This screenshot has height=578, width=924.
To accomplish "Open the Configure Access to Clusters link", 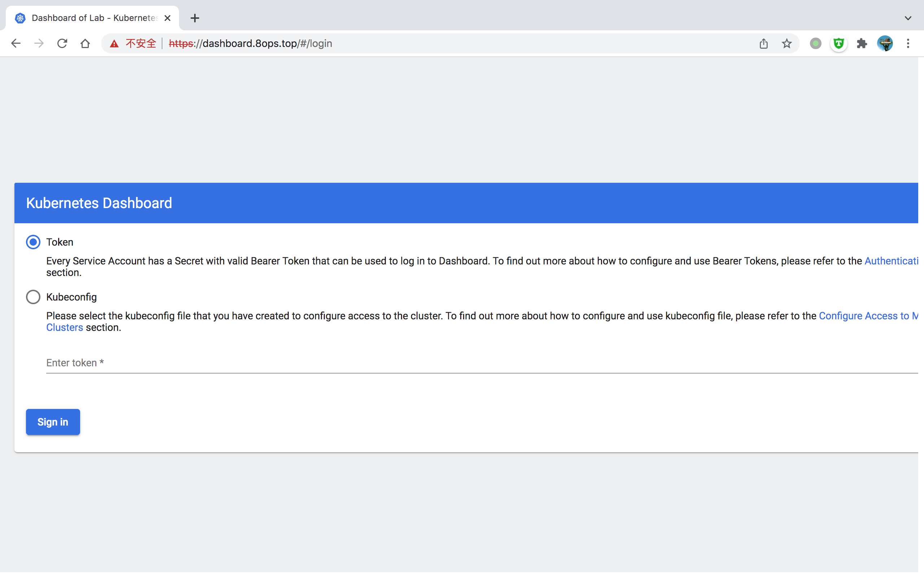I will 868,316.
